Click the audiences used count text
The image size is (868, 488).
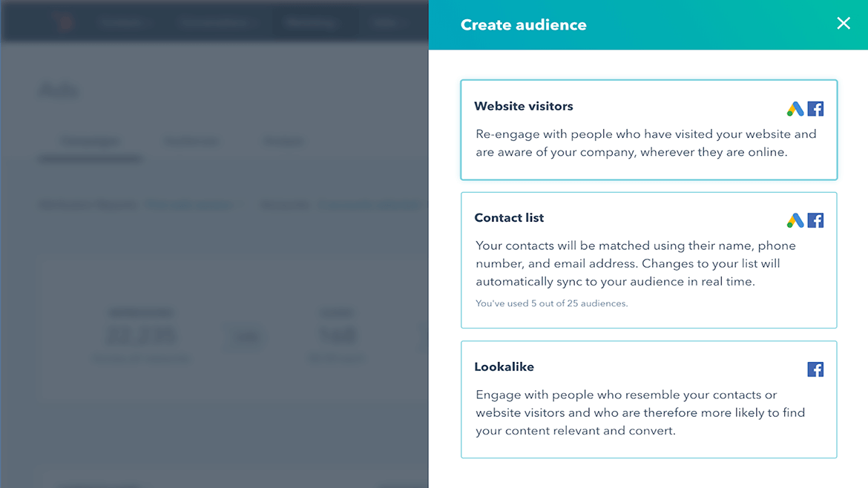551,303
